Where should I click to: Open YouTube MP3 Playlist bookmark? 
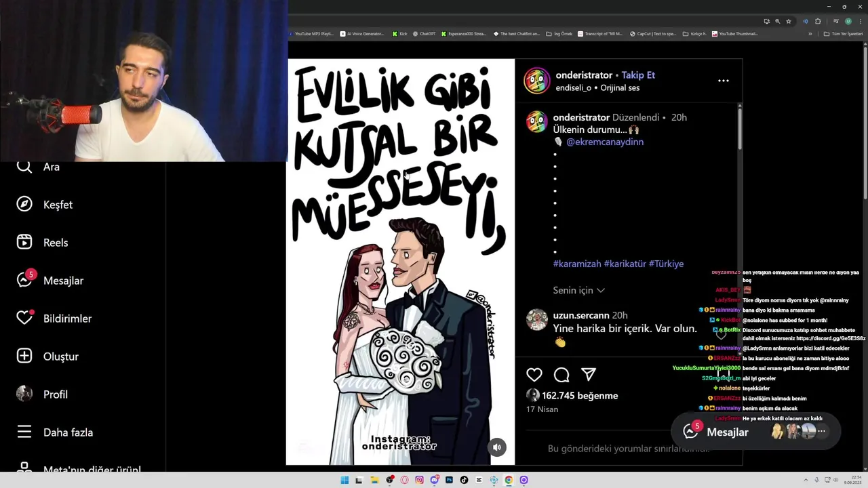[312, 34]
